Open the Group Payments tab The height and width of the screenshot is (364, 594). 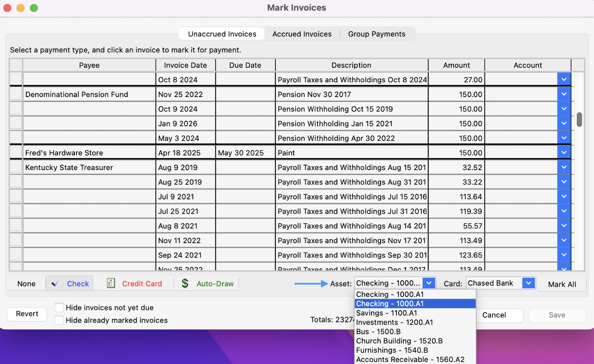pyautogui.click(x=376, y=34)
